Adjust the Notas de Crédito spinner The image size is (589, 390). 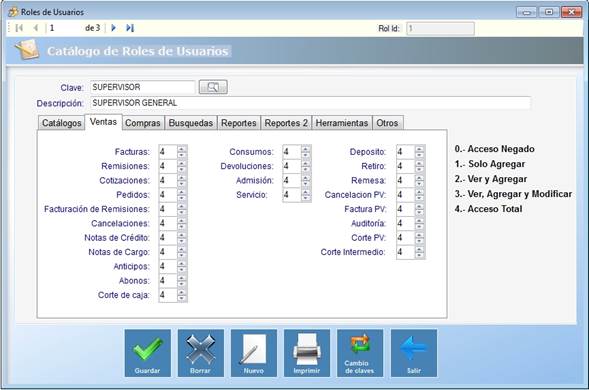click(x=173, y=237)
